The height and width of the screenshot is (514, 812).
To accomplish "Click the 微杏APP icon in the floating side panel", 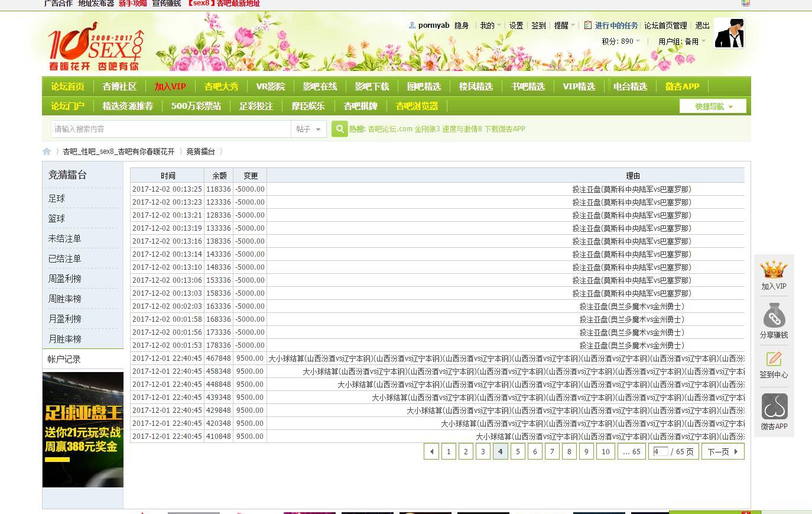I will [774, 407].
